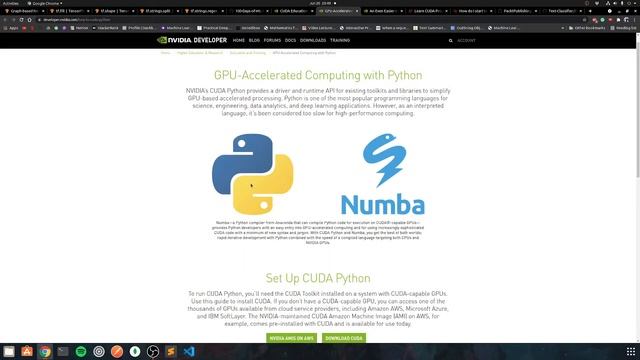Click the clock in the top bar
The height and width of the screenshot is (360, 640).
click(320, 3)
